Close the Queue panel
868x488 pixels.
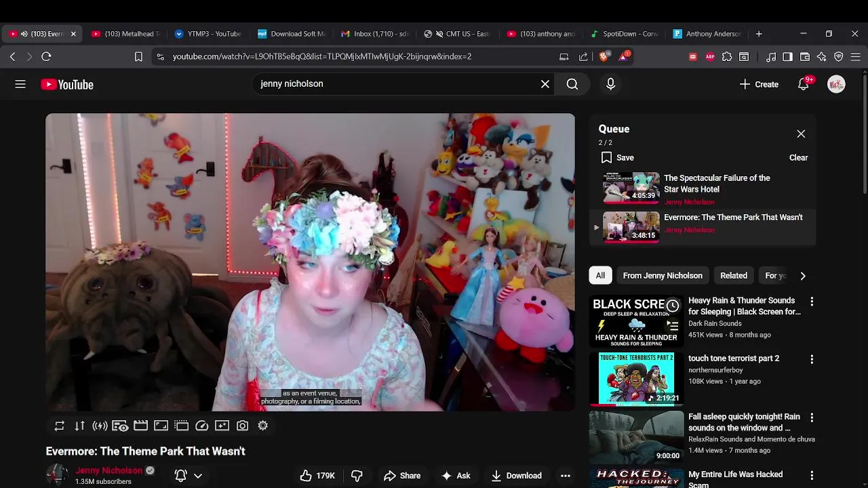point(801,134)
